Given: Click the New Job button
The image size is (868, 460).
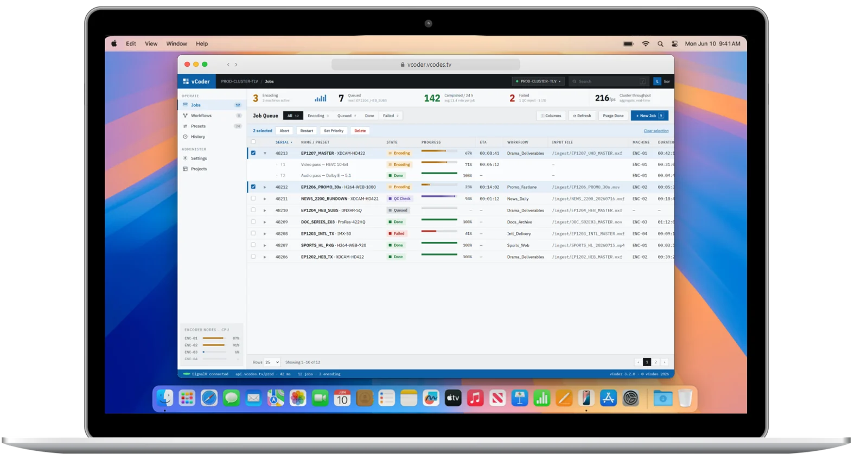Looking at the screenshot, I should tap(649, 116).
